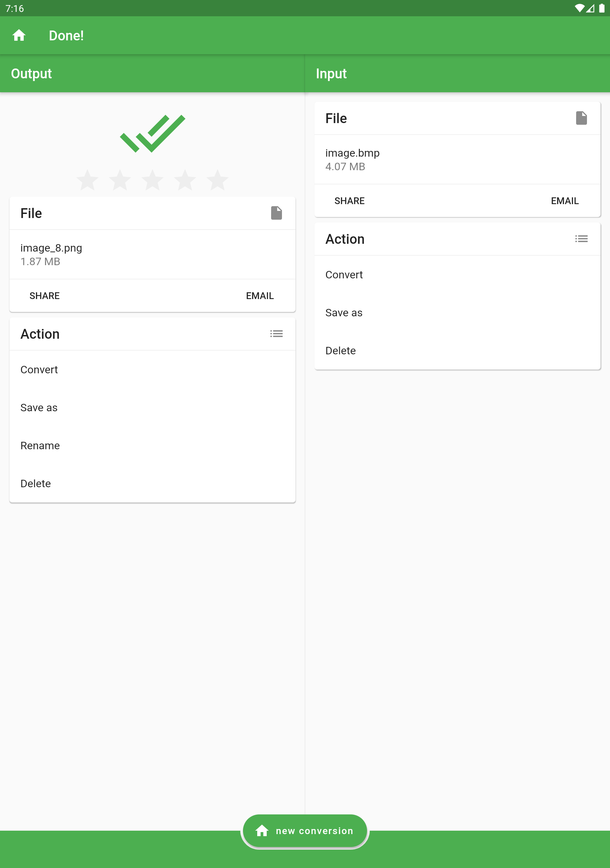Click the output File card document icon

click(x=276, y=213)
